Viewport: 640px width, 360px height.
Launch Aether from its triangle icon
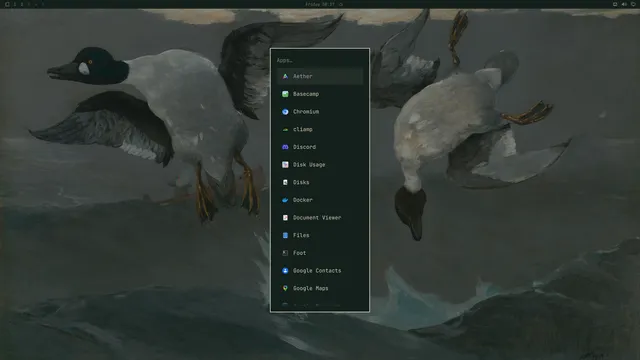point(285,76)
